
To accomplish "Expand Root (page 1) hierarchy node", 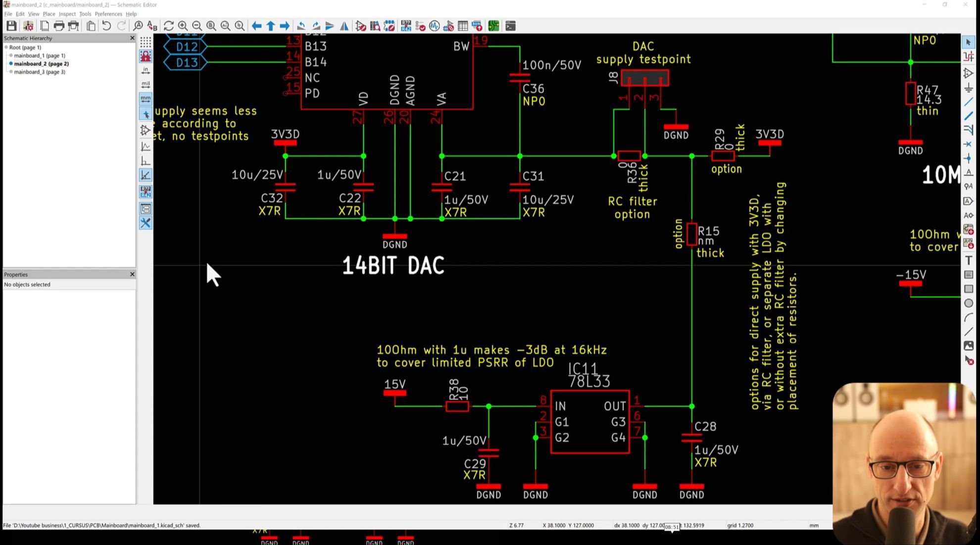I will pyautogui.click(x=6, y=48).
